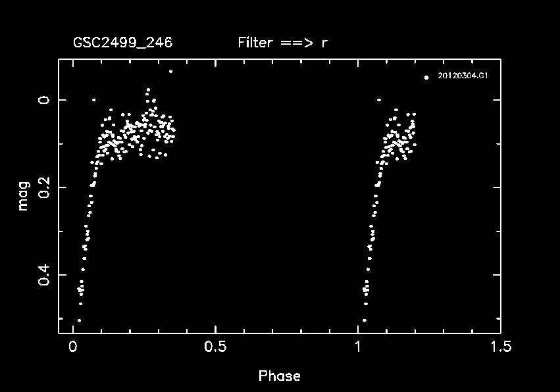Click the 0.2 tick label on the mag axis
Screen dimensions: 560x392
coord(43,187)
